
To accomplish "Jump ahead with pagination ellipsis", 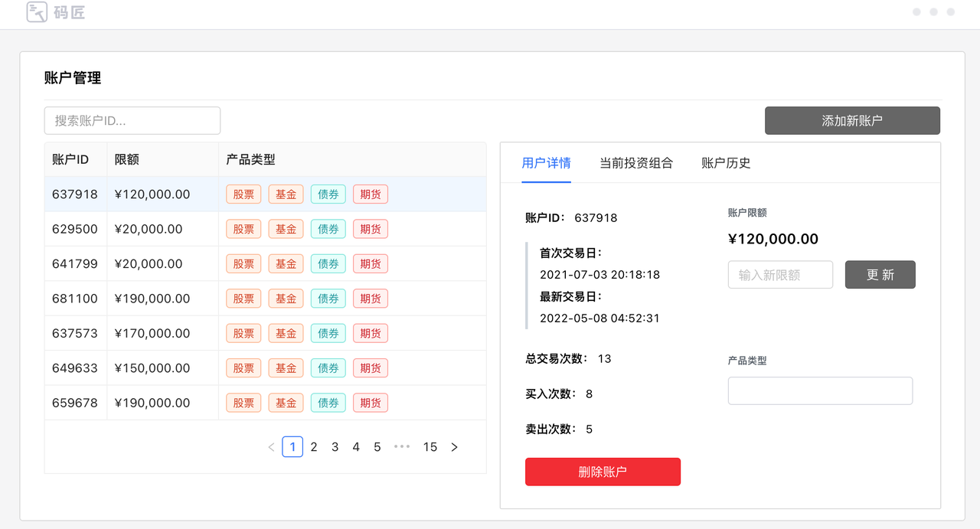I will click(x=402, y=447).
